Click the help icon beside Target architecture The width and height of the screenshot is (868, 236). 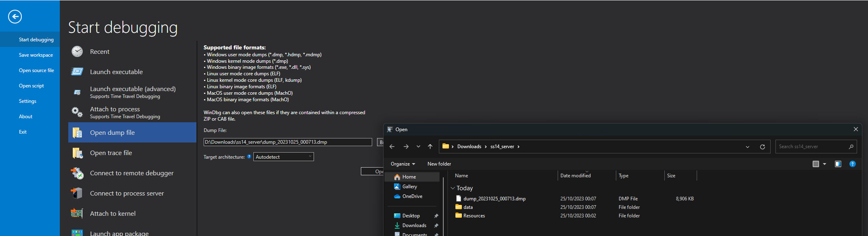pyautogui.click(x=249, y=157)
